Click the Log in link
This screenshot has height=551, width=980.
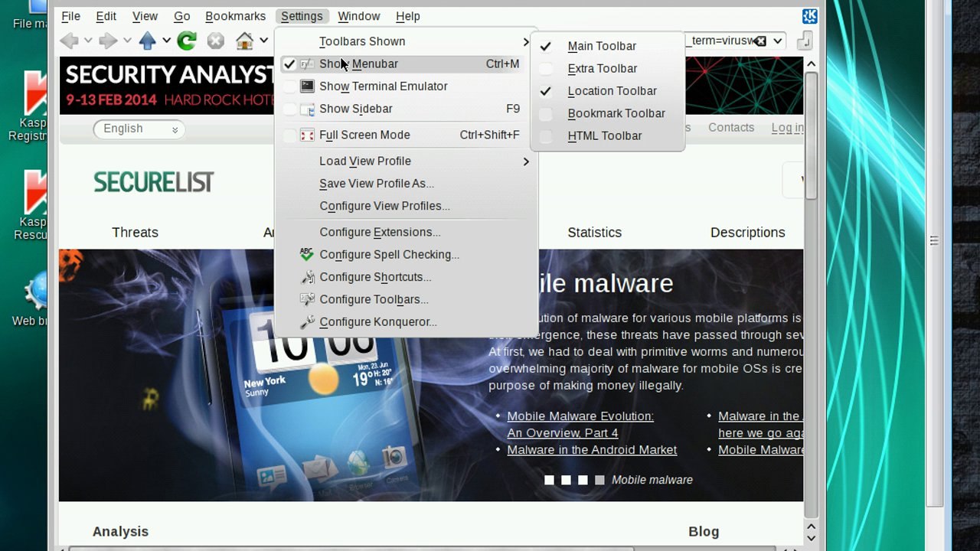click(787, 128)
